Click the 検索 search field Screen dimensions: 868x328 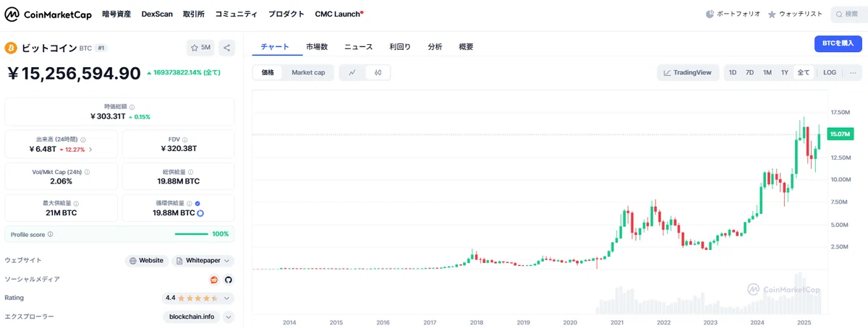(849, 14)
